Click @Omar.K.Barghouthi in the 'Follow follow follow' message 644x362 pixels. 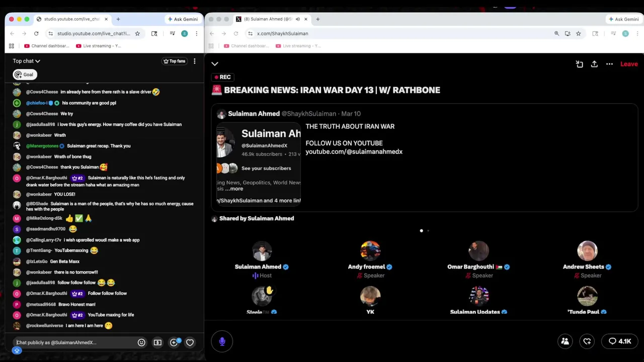coord(46,294)
